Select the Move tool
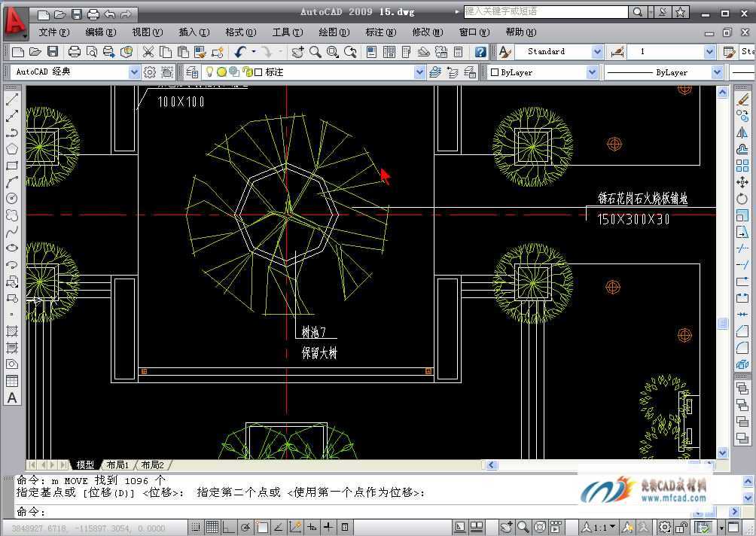756x536 pixels. [742, 182]
